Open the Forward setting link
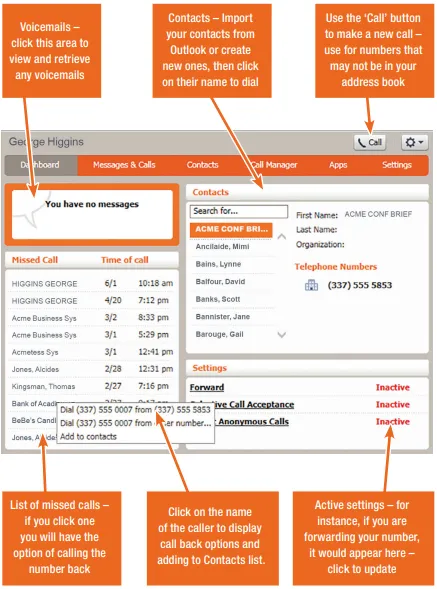Screen dimensions: 437x589 coord(207,387)
